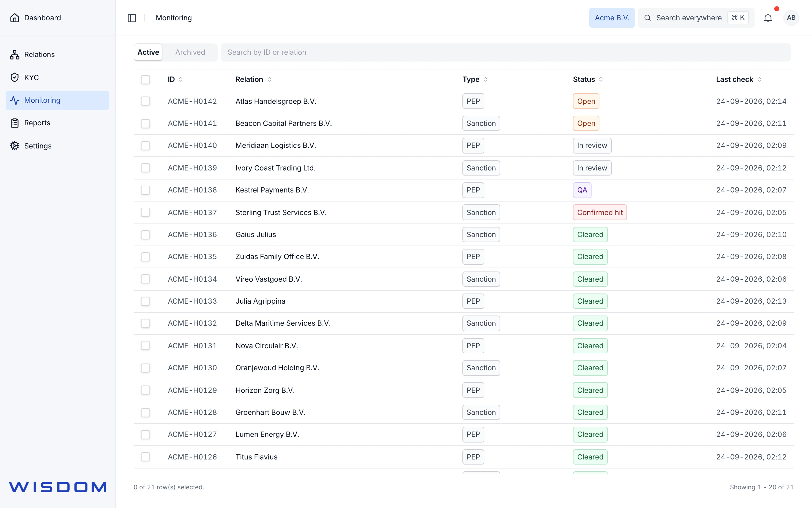812x508 pixels.
Task: Switch to the Archived tab
Action: [190, 52]
